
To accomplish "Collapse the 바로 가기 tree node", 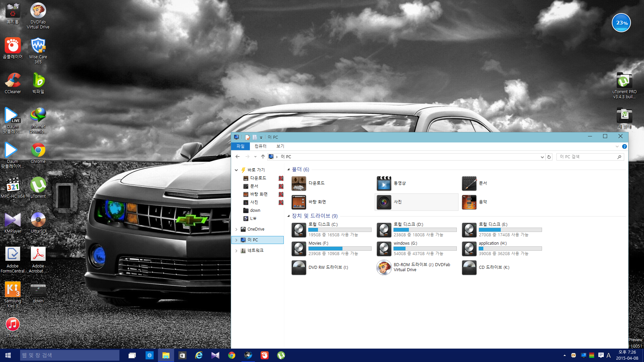I will 236,170.
